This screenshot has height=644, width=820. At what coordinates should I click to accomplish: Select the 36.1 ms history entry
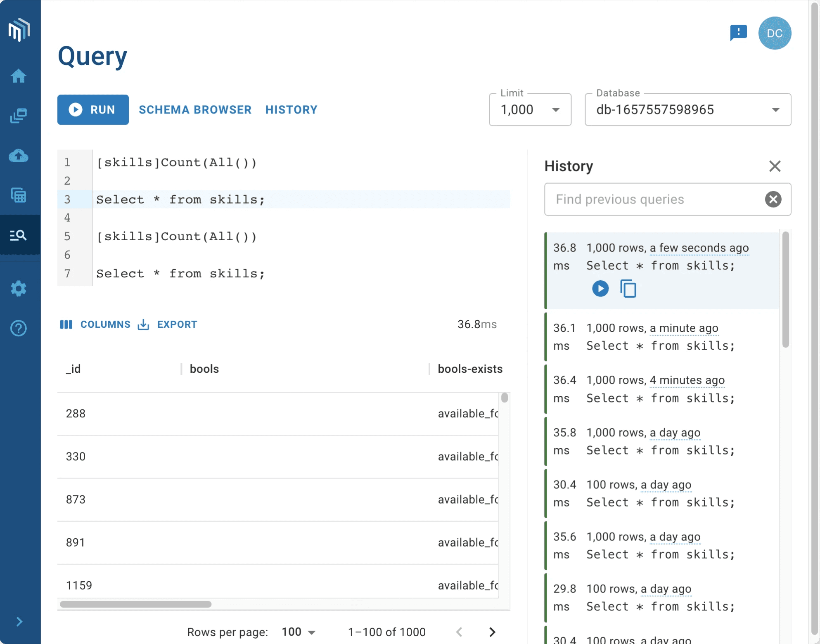(x=661, y=337)
